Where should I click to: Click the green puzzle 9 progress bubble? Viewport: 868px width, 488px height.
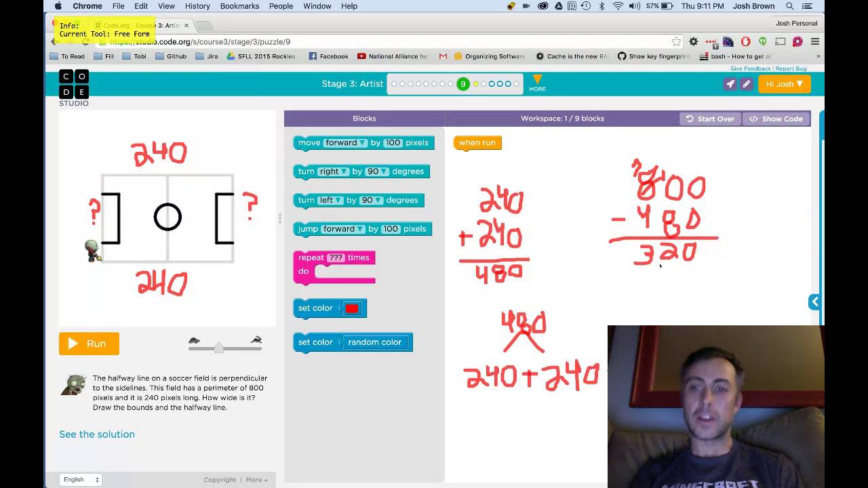463,84
